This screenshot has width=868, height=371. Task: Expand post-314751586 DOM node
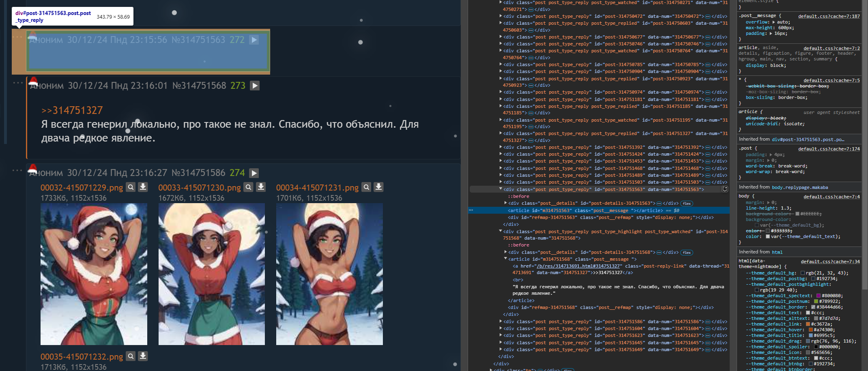501,322
